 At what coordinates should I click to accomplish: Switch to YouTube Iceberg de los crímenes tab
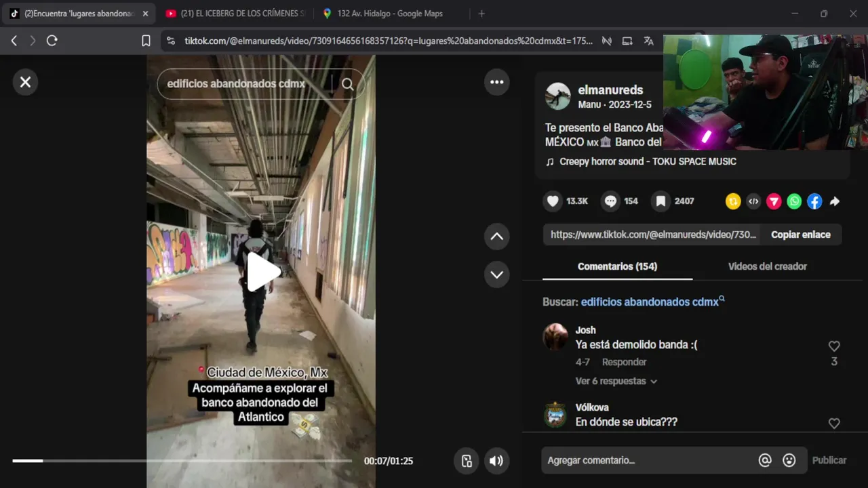pyautogui.click(x=235, y=14)
